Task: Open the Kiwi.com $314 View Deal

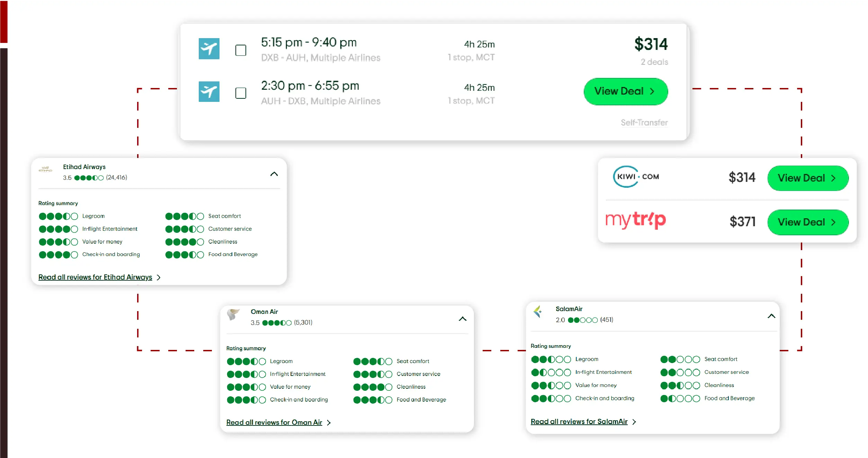Action: click(807, 178)
